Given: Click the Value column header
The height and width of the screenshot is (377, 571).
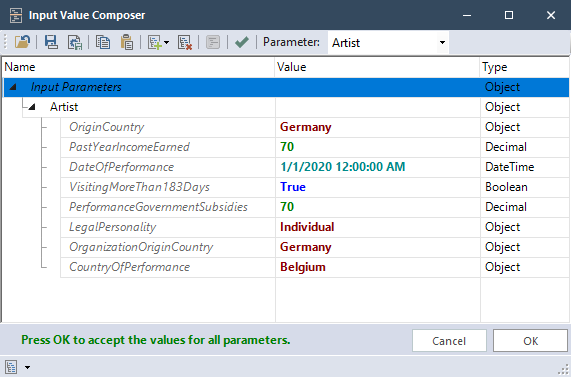Looking at the screenshot, I should click(377, 67).
